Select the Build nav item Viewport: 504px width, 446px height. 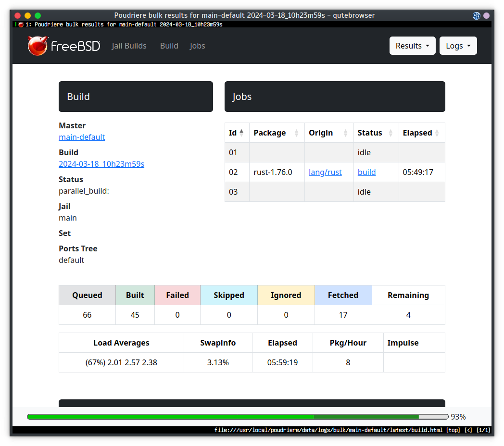pyautogui.click(x=169, y=46)
